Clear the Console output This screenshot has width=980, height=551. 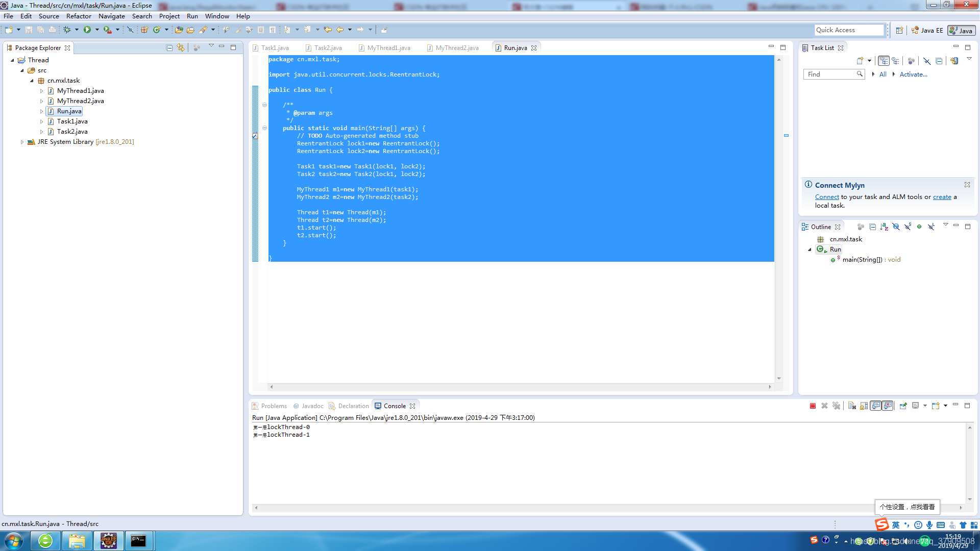[x=852, y=406]
